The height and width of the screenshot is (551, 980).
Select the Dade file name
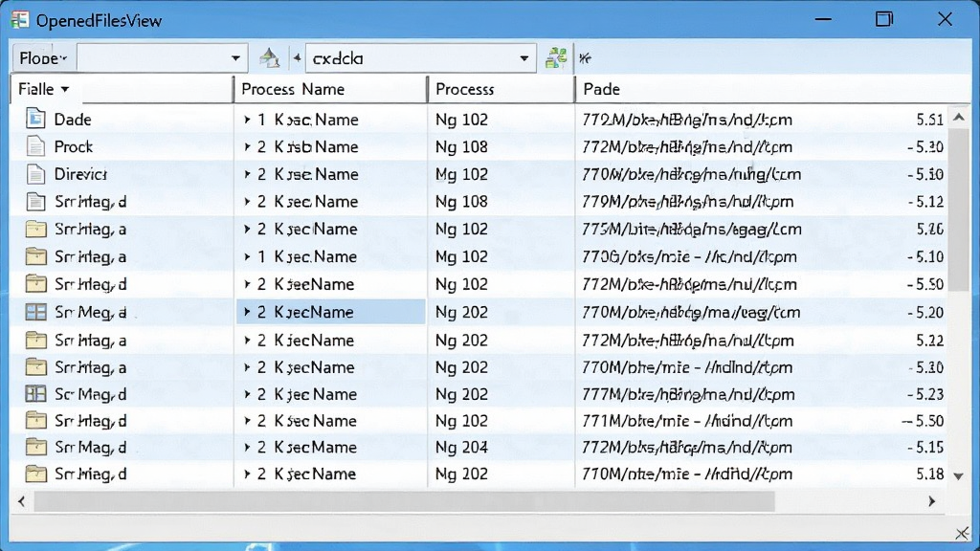[73, 120]
